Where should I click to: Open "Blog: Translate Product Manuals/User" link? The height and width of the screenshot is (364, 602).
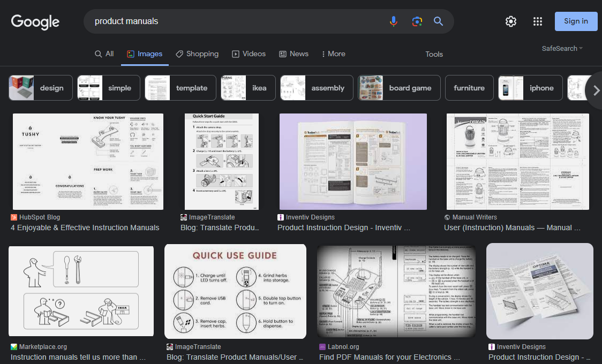pyautogui.click(x=235, y=357)
